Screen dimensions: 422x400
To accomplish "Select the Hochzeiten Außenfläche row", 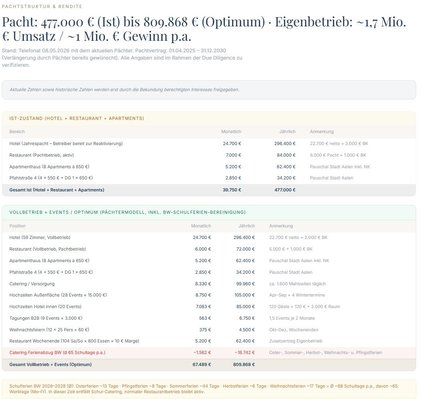I will click(x=209, y=295).
